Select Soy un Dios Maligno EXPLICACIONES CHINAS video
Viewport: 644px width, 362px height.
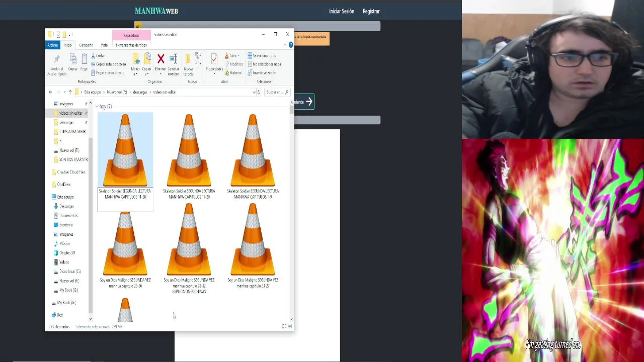189,249
